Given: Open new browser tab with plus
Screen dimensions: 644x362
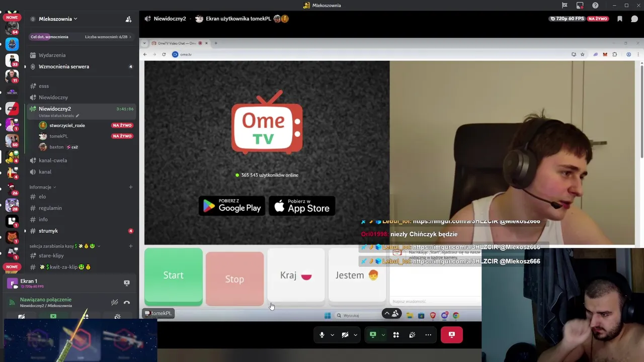Looking at the screenshot, I should pos(216,43).
